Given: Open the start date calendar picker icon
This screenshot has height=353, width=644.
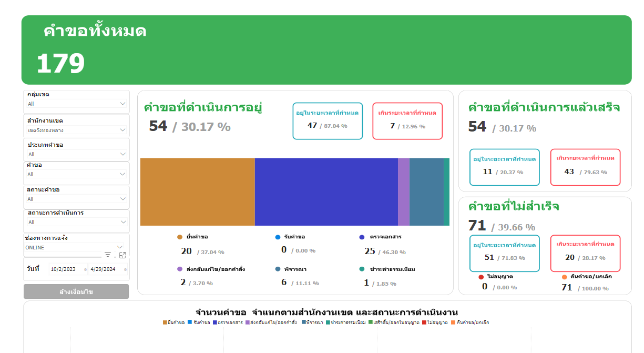Looking at the screenshot, I should coord(85,269).
